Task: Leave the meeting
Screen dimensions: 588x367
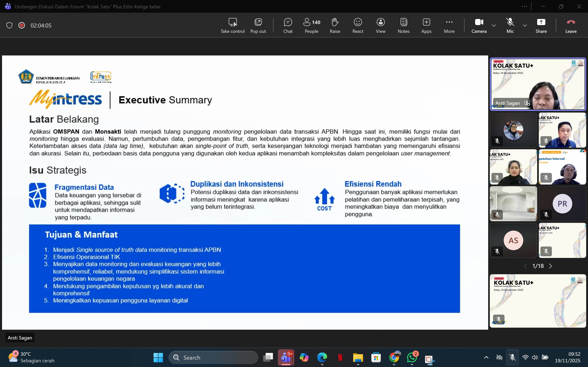Action: (x=571, y=25)
